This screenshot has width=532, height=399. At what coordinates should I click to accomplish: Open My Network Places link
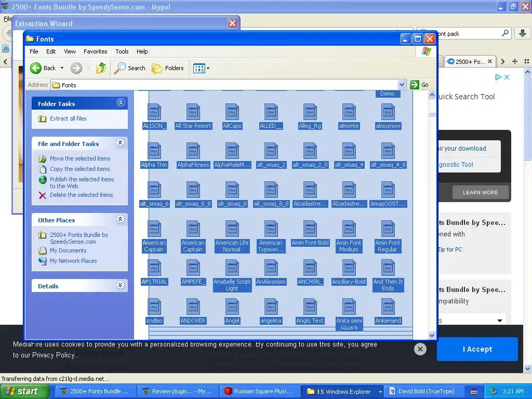(73, 261)
